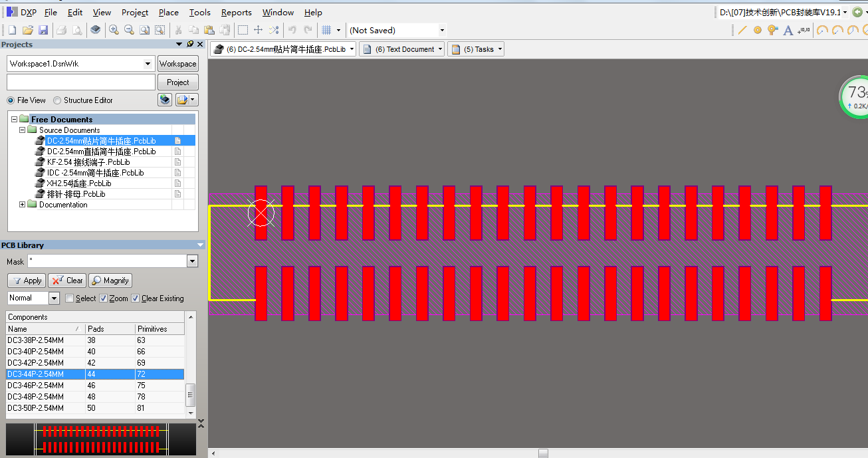Click the project search input field
Image resolution: width=868 pixels, height=458 pixels.
click(x=81, y=82)
